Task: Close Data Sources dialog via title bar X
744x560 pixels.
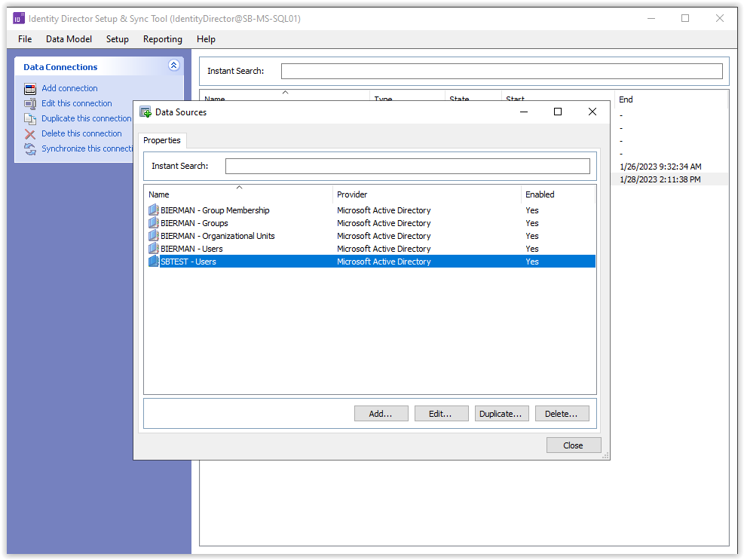Action: click(592, 112)
